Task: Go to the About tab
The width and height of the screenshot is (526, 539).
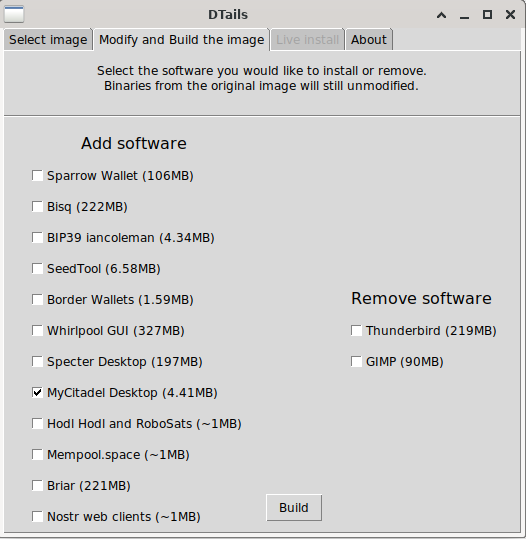Action: [369, 40]
